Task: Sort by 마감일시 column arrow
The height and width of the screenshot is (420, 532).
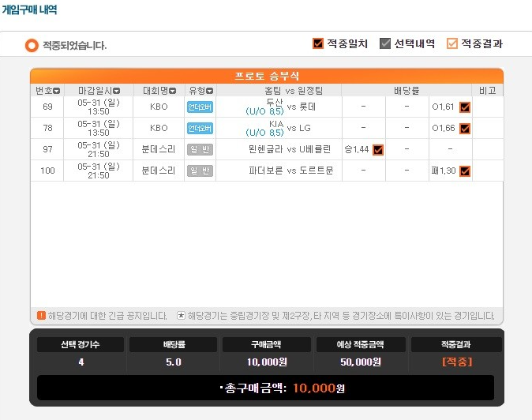Action: click(x=116, y=91)
